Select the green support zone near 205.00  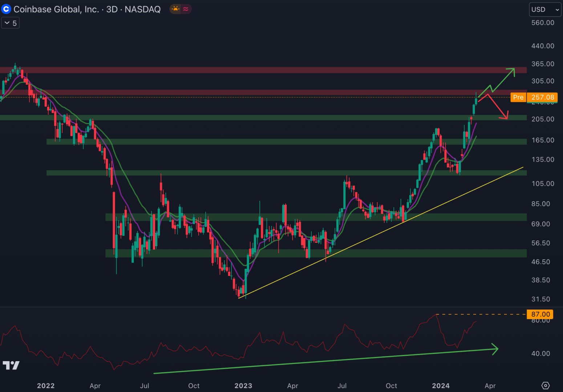[x=254, y=118]
